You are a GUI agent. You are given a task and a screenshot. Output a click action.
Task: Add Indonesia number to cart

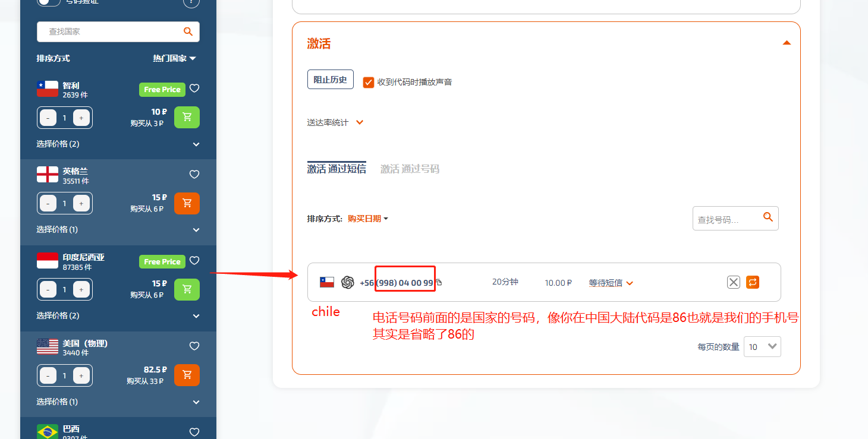pyautogui.click(x=187, y=289)
